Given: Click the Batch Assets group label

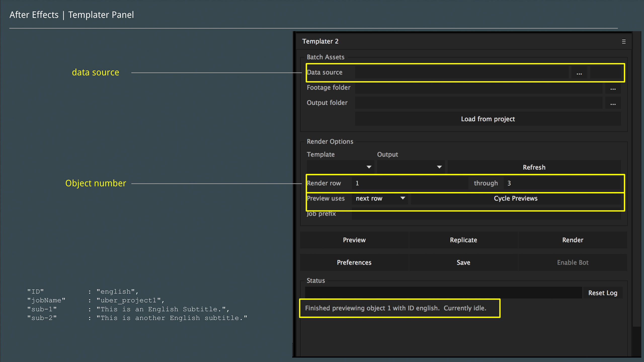Looking at the screenshot, I should (x=325, y=57).
